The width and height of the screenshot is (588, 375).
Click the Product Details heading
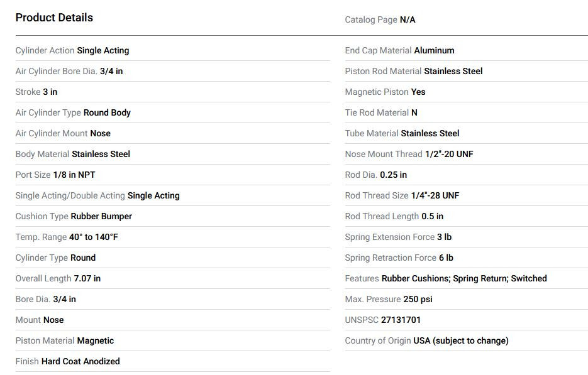point(54,18)
